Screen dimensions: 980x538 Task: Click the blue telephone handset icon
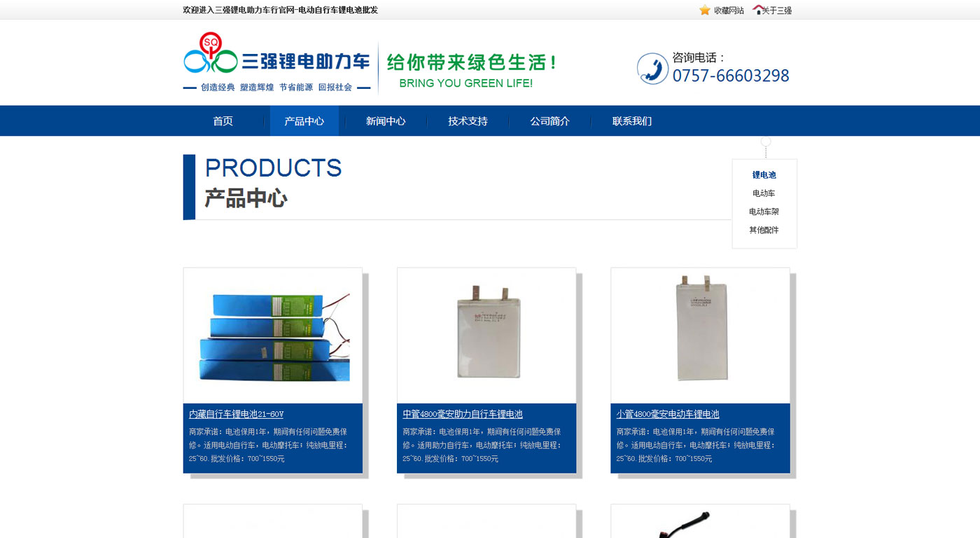(x=652, y=69)
